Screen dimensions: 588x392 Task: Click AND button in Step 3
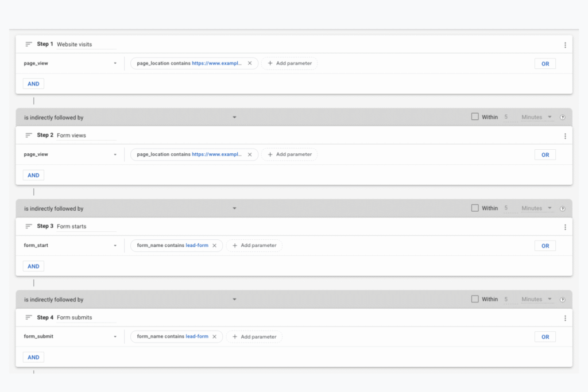pyautogui.click(x=33, y=266)
